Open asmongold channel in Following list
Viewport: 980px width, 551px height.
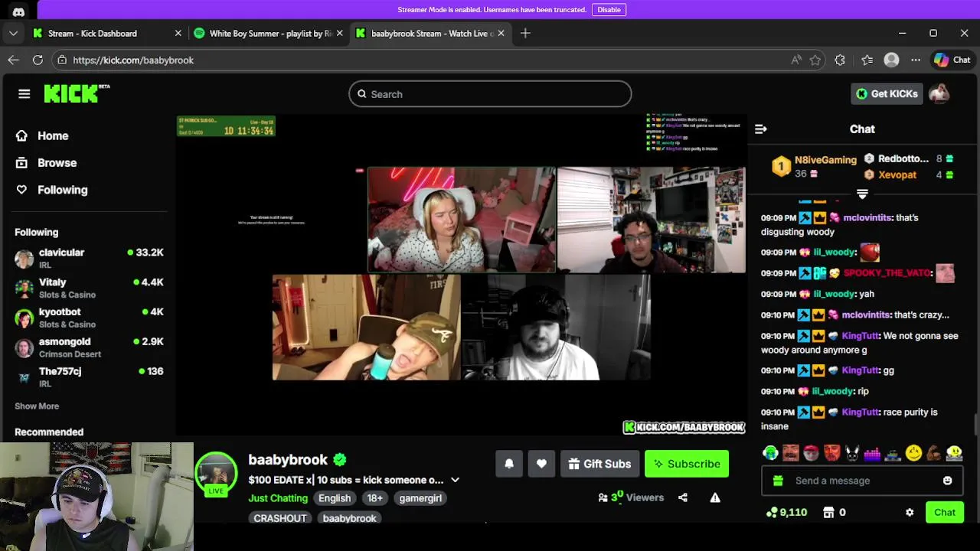90,347
